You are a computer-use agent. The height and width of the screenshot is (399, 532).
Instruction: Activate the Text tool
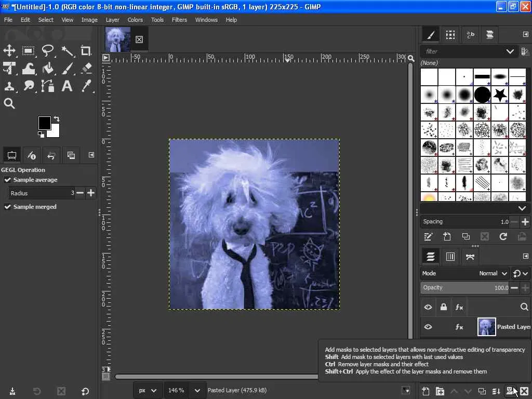[67, 86]
